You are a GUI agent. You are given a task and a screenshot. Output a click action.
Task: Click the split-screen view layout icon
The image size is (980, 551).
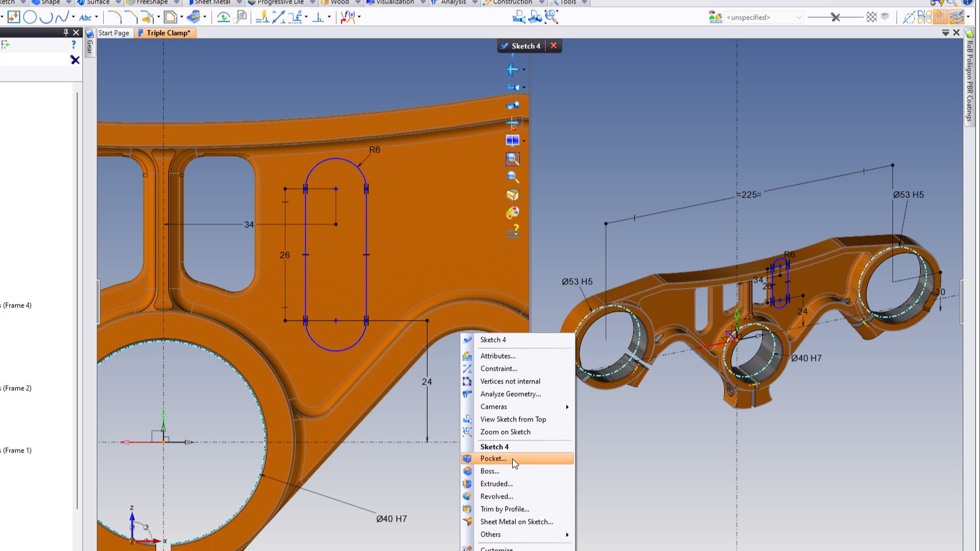(512, 140)
